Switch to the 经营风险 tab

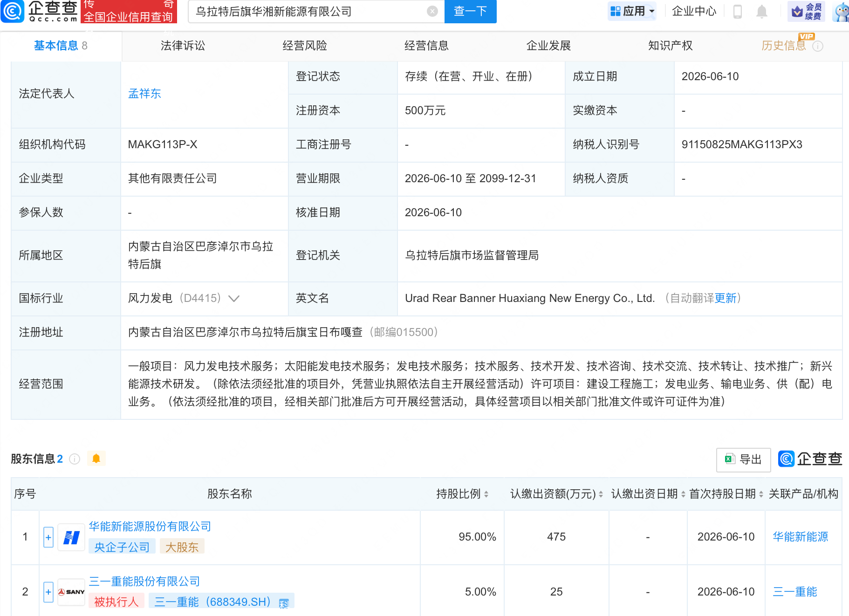click(x=305, y=46)
